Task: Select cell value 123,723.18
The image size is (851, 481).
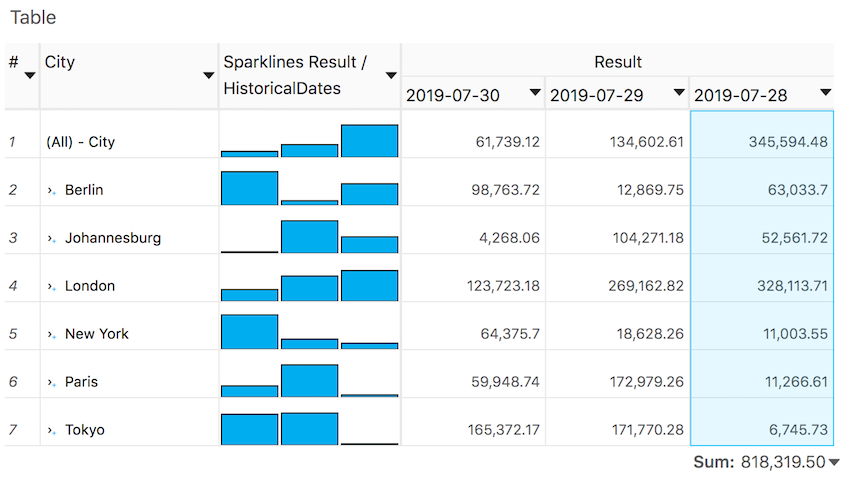Action: coord(503,286)
